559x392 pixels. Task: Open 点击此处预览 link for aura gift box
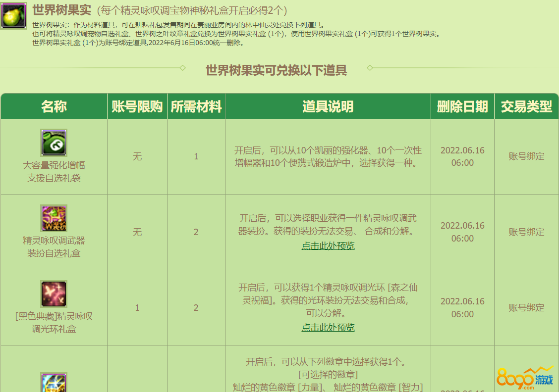[x=328, y=328]
